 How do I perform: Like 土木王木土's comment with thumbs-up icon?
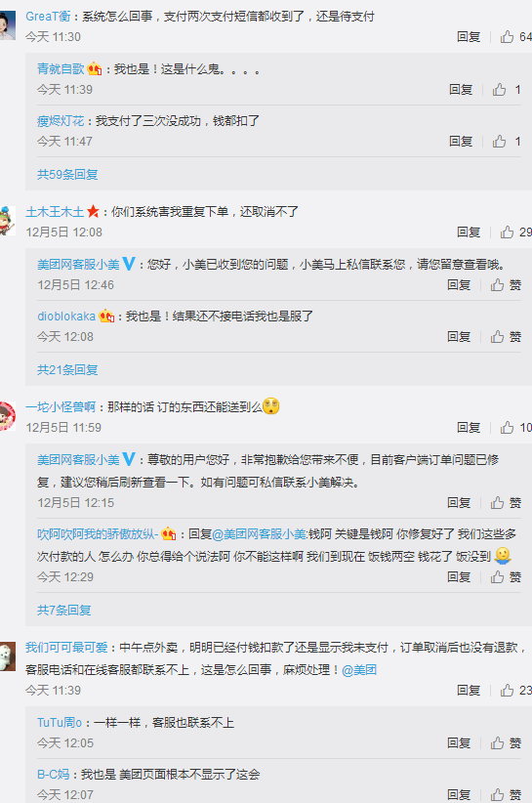coord(507,232)
